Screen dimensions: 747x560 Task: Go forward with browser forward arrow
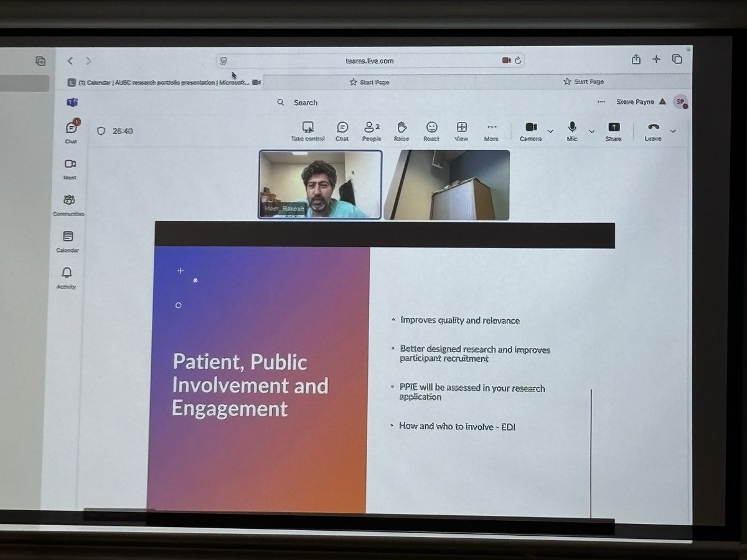[x=88, y=60]
